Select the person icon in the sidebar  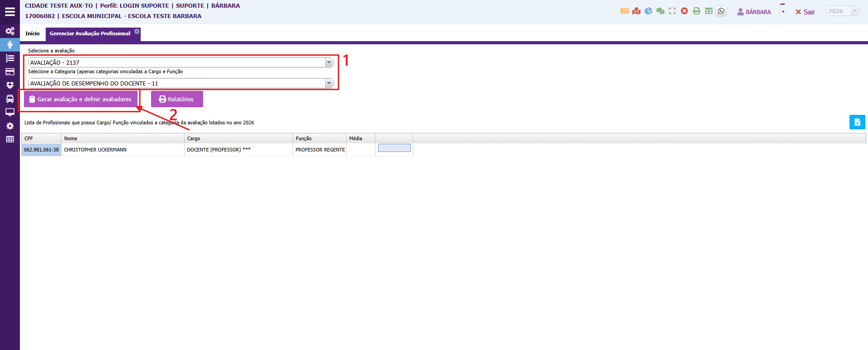tap(9, 44)
